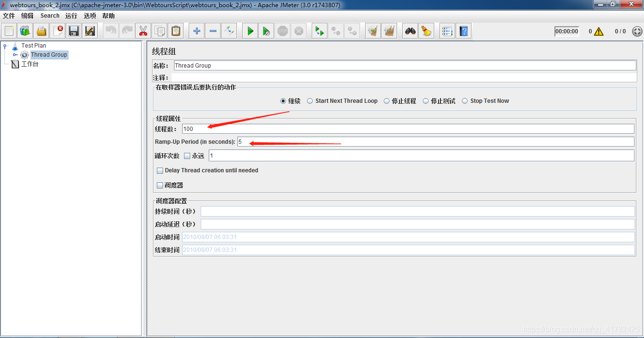Click Remote Start All icon
This screenshot has height=338, width=644.
coord(320,31)
